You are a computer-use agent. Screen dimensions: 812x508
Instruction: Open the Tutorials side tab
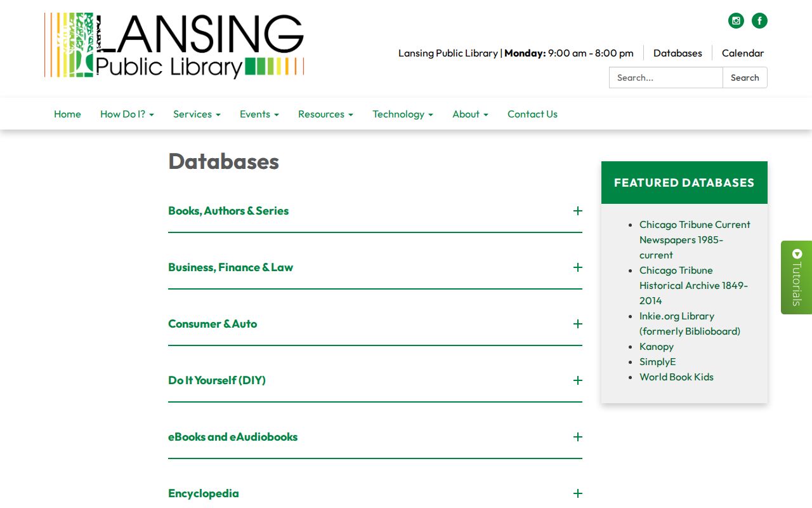click(797, 277)
